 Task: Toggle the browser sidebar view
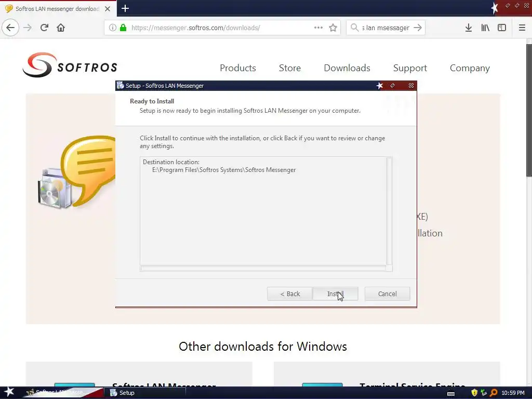(x=502, y=28)
